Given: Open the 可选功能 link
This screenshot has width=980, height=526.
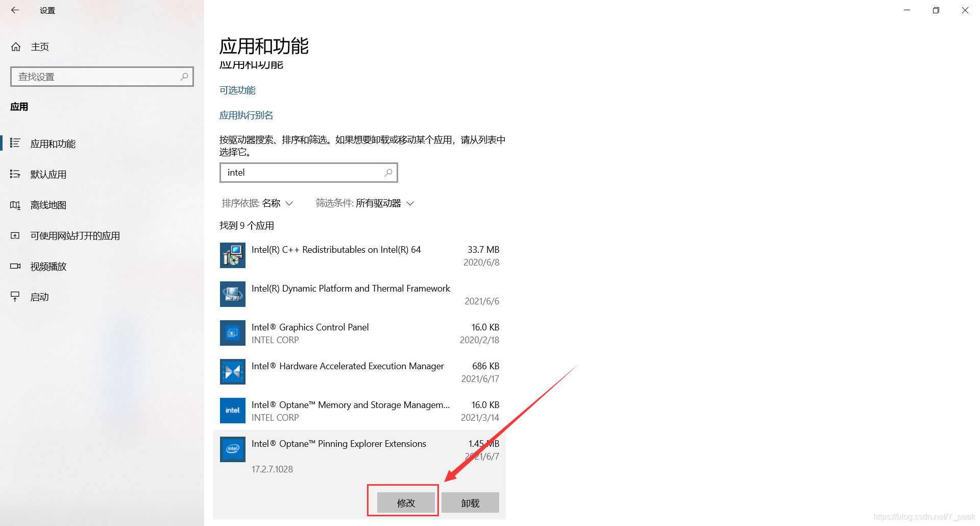Looking at the screenshot, I should [237, 90].
